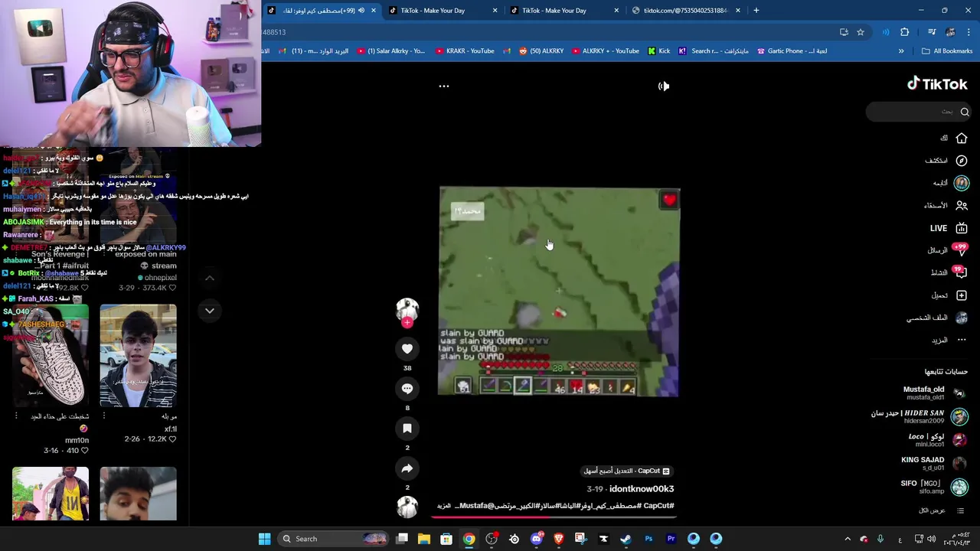Go to next video with down chevron
The width and height of the screenshot is (980, 551).
[x=210, y=311]
